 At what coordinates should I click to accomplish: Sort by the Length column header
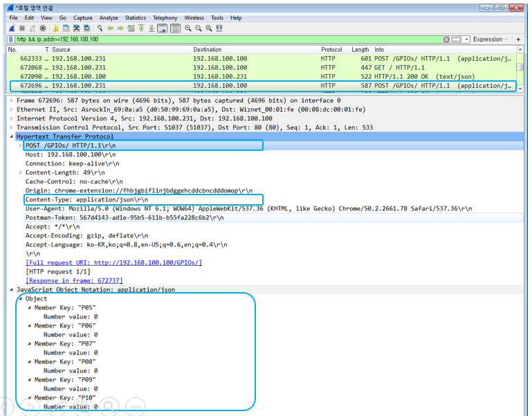[362, 50]
